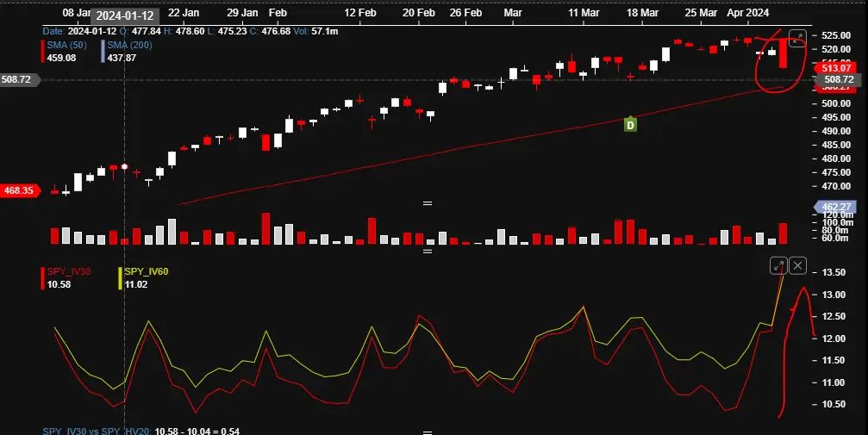Click the red SMA (50) color bar

coord(43,52)
